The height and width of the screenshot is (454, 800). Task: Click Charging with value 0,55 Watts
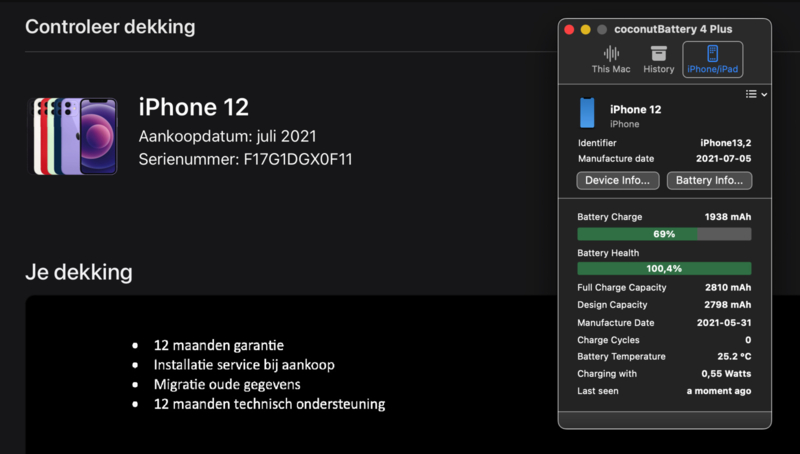(x=726, y=374)
